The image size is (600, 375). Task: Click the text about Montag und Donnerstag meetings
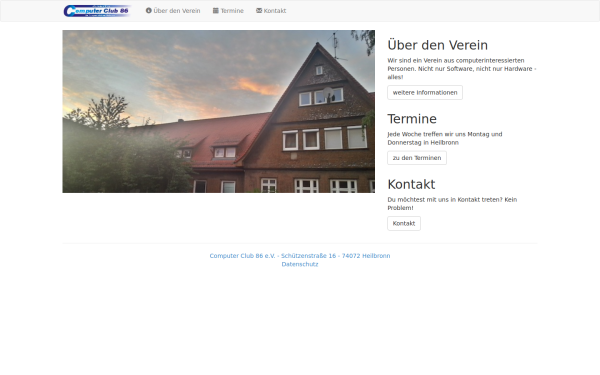tap(445, 138)
